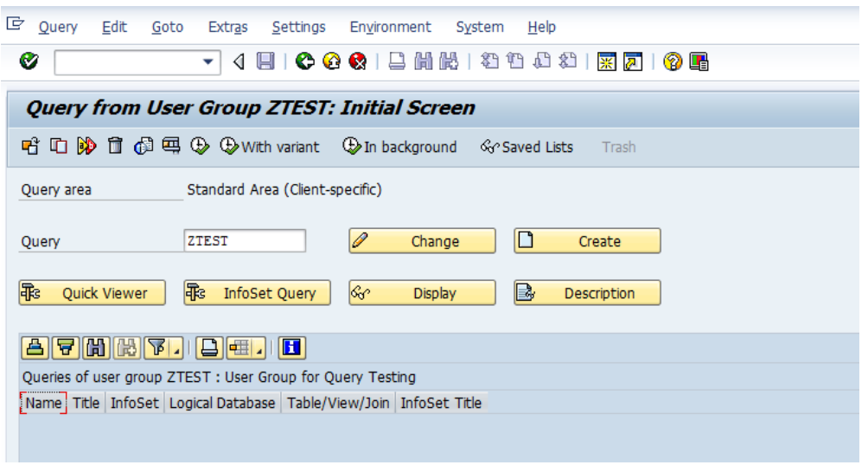
Task: Click the Display button
Action: [x=422, y=292]
